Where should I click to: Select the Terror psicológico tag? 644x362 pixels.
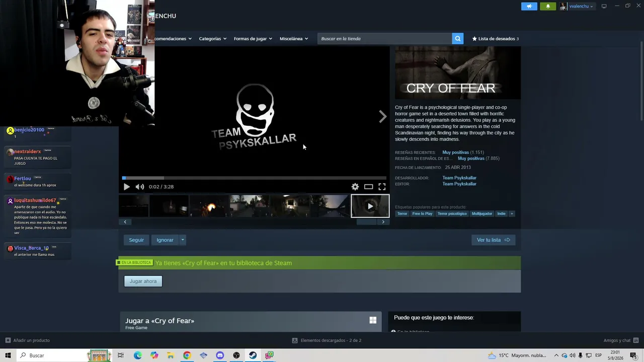[x=452, y=214]
